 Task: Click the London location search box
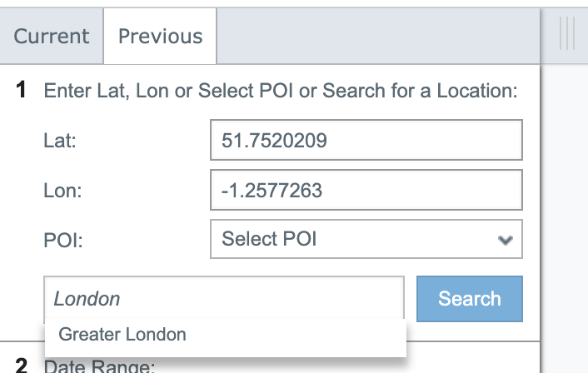tap(224, 299)
